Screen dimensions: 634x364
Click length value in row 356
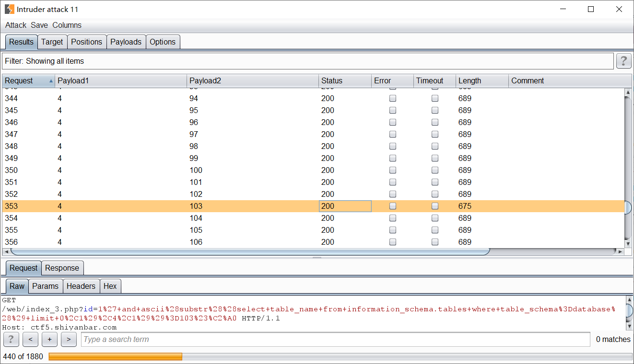coord(465,242)
